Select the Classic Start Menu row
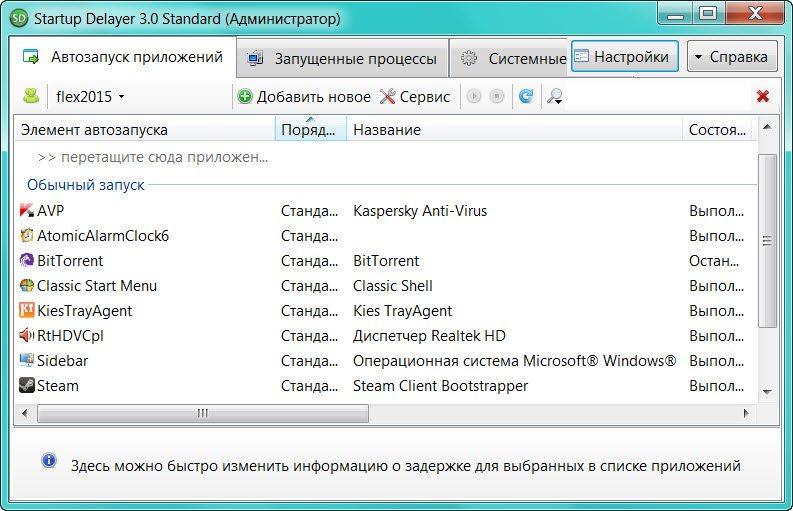Viewport: 793px width, 511px height. pyautogui.click(x=385, y=286)
